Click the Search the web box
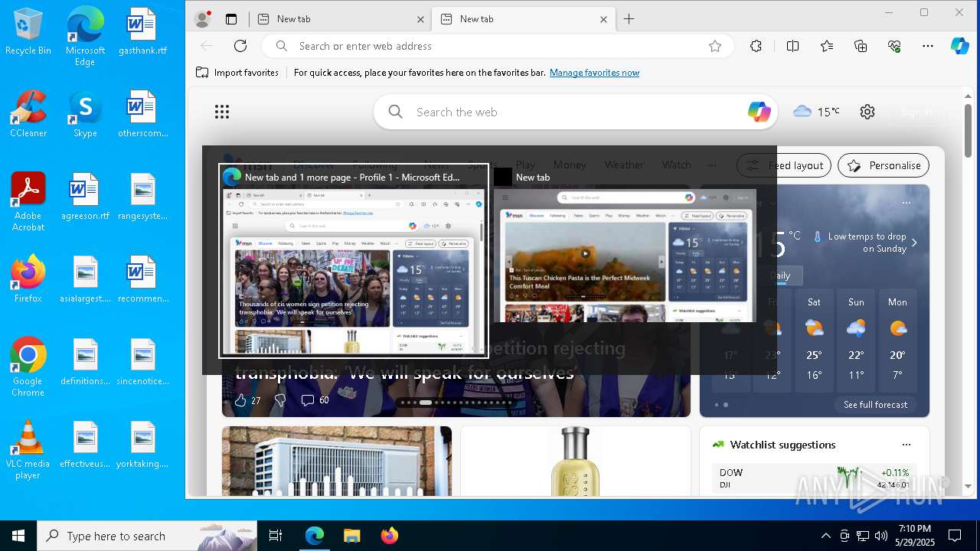 click(576, 112)
